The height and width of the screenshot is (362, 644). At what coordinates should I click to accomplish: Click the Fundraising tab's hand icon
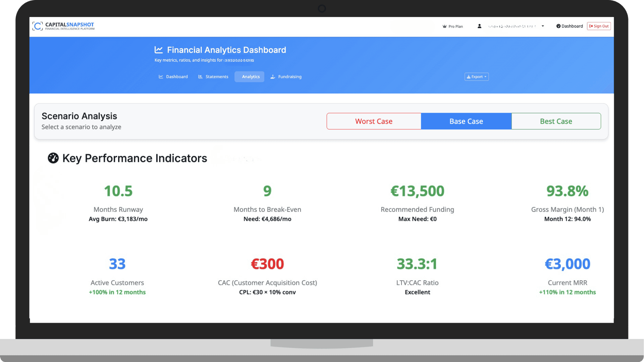(x=273, y=77)
